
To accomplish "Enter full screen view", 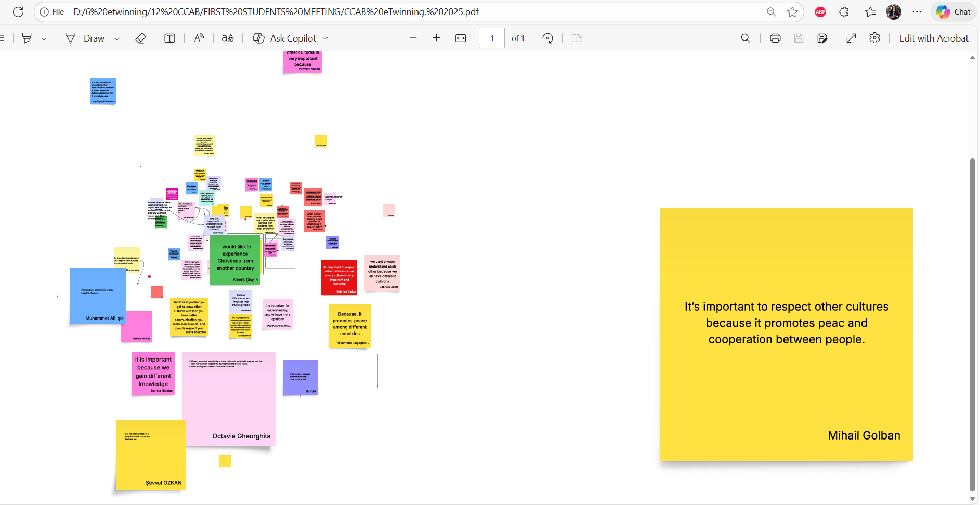I will (851, 38).
